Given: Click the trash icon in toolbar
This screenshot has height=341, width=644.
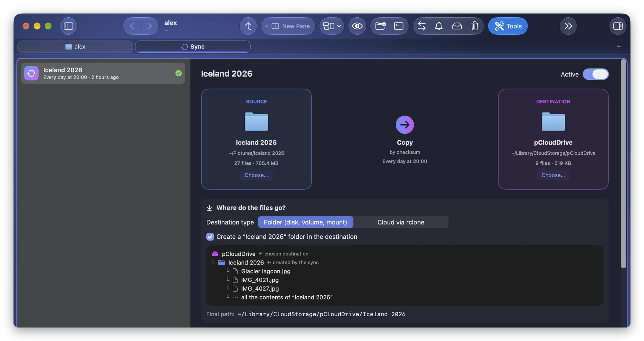Looking at the screenshot, I should coord(474,26).
